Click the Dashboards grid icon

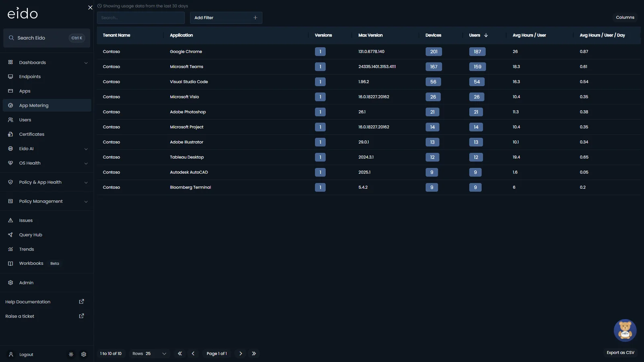coord(10,62)
